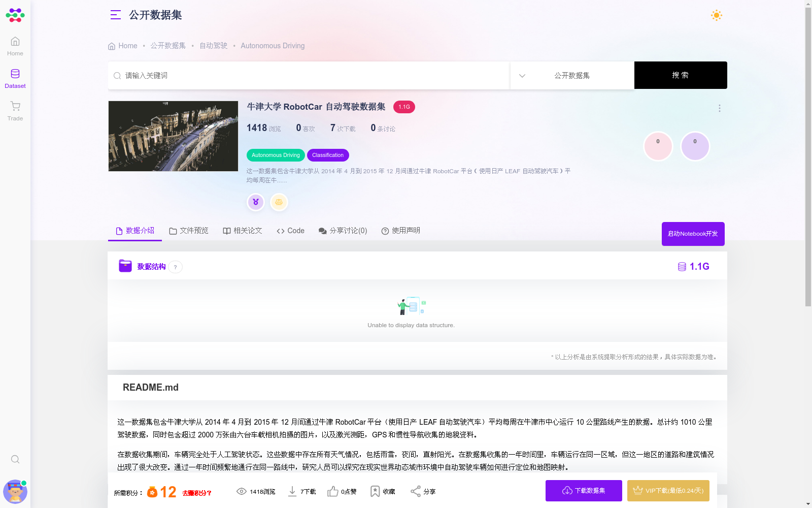Click 启动Notebook开发 button
This screenshot has height=508, width=812.
pyautogui.click(x=693, y=234)
